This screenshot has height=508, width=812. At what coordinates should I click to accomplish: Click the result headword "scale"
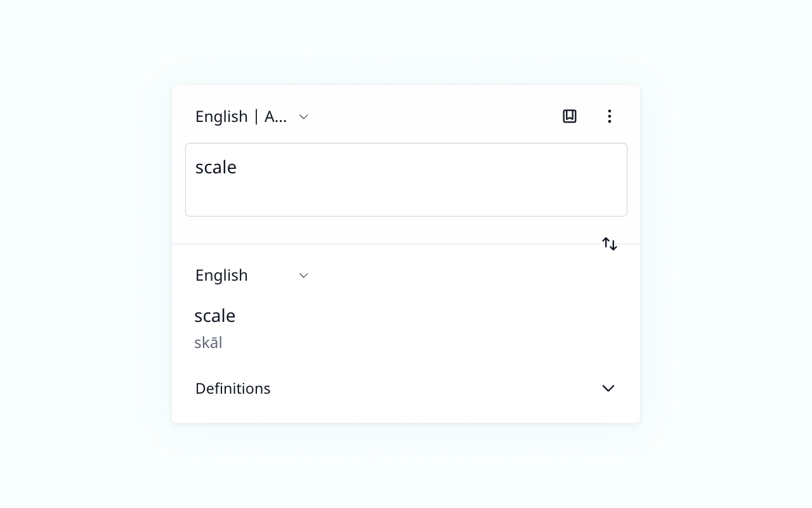(x=215, y=316)
